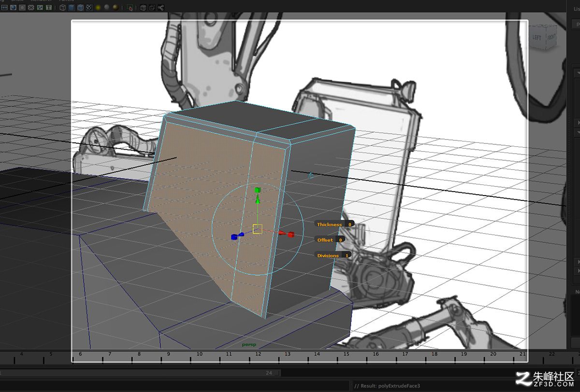Toggle the resolution gate blue sphere icon
The width and height of the screenshot is (580, 392).
point(13,7)
